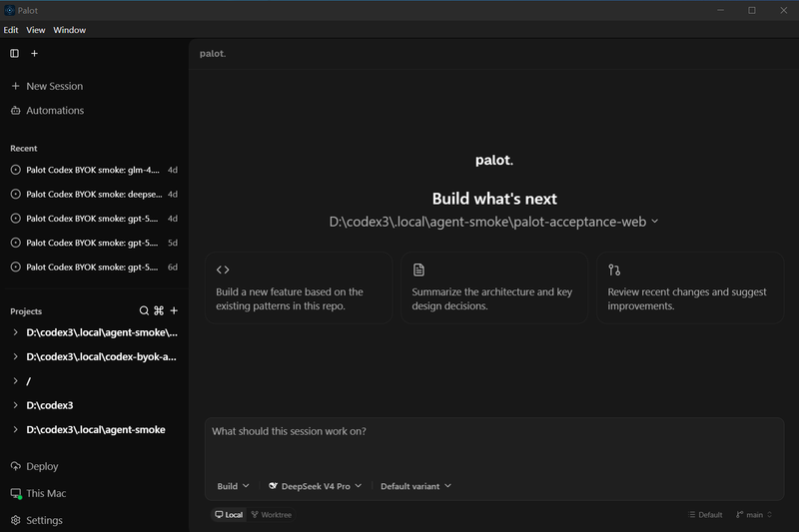Open Settings in sidebar
The image size is (799, 532).
(x=37, y=520)
